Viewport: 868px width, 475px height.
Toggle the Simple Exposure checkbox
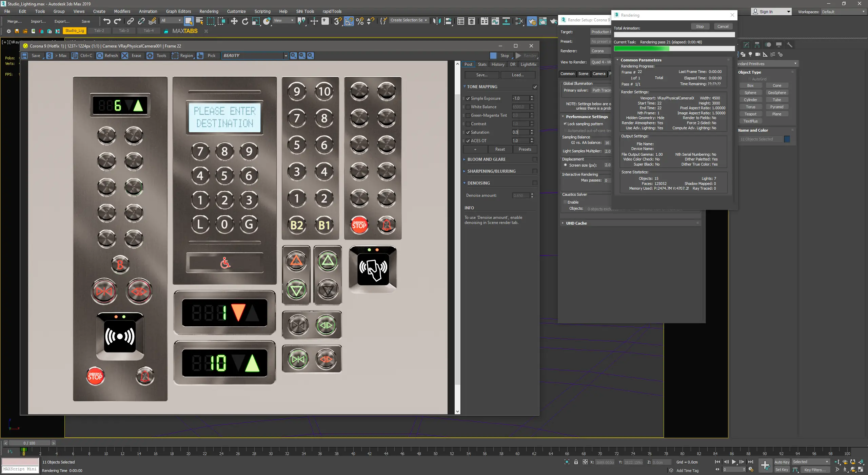(468, 98)
